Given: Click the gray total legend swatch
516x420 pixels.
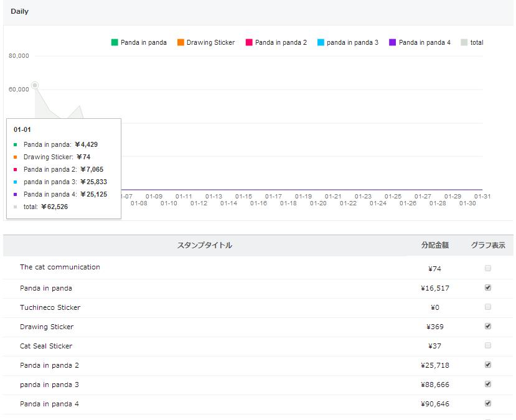Looking at the screenshot, I should [x=464, y=42].
